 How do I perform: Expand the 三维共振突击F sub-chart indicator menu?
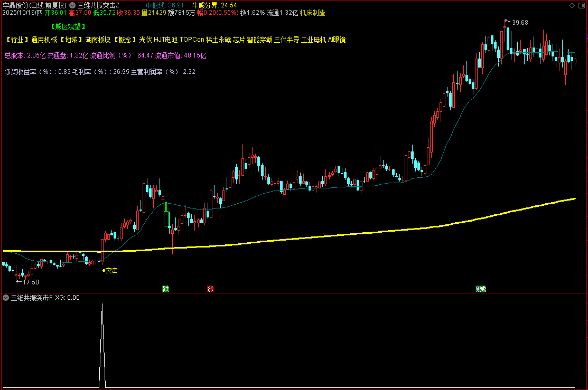coord(6,298)
